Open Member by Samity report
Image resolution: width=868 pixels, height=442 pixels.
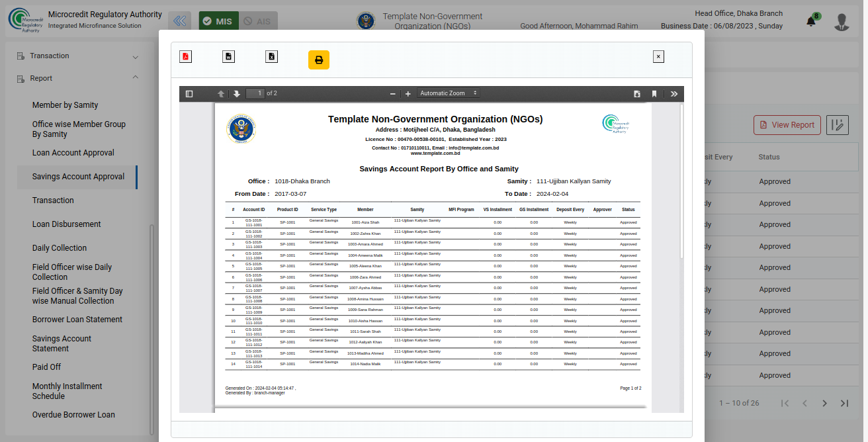coord(65,105)
